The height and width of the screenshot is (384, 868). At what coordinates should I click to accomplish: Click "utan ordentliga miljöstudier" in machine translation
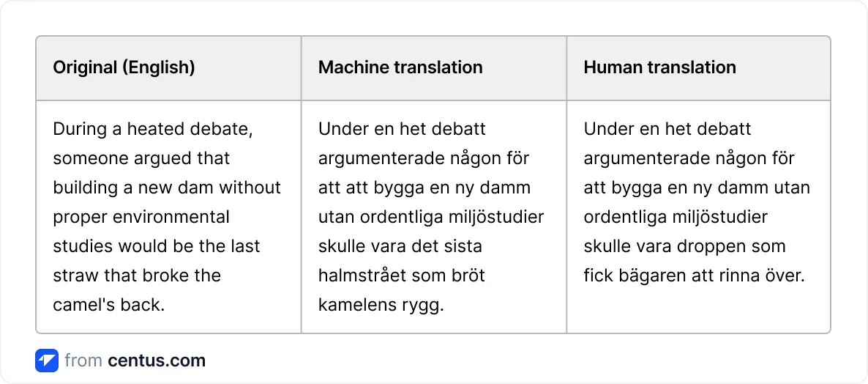point(431,217)
